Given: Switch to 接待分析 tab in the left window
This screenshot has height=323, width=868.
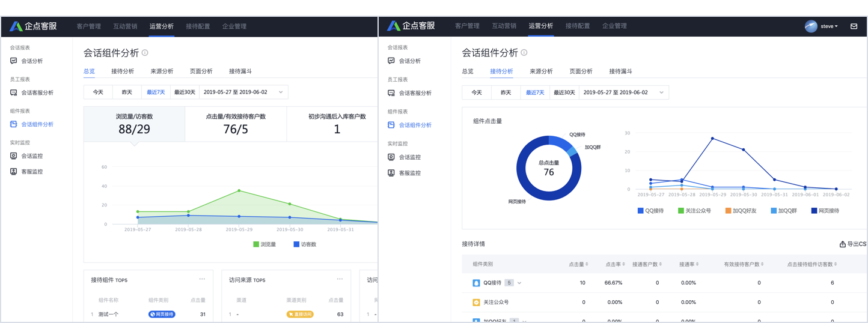Looking at the screenshot, I should coord(123,71).
